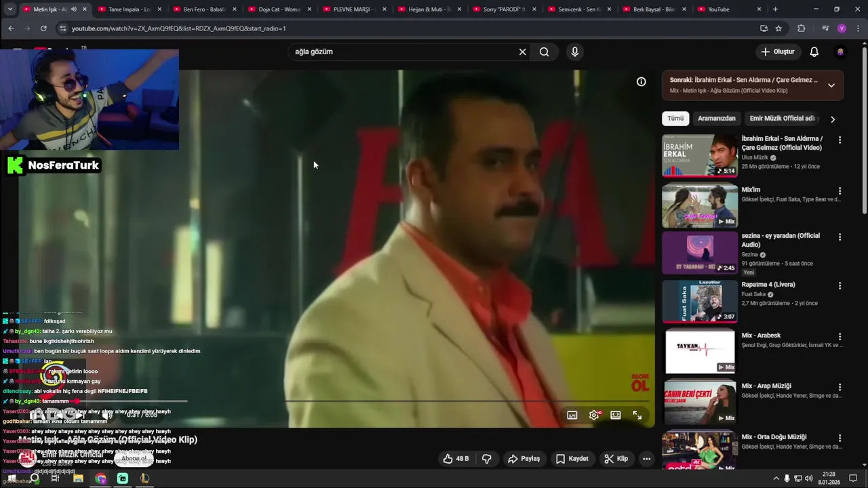The width and height of the screenshot is (868, 488).
Task: Open options for Rapatma 4 video
Action: [x=840, y=286]
